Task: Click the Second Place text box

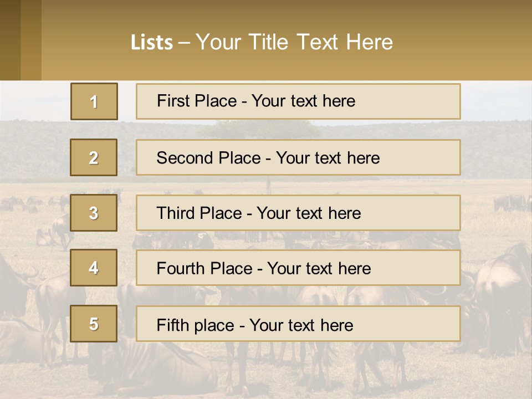Action: click(x=298, y=157)
